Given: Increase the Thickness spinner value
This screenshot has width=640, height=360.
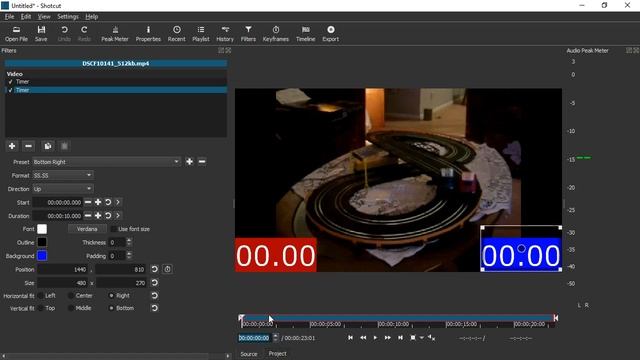Looking at the screenshot, I should [x=129, y=240].
